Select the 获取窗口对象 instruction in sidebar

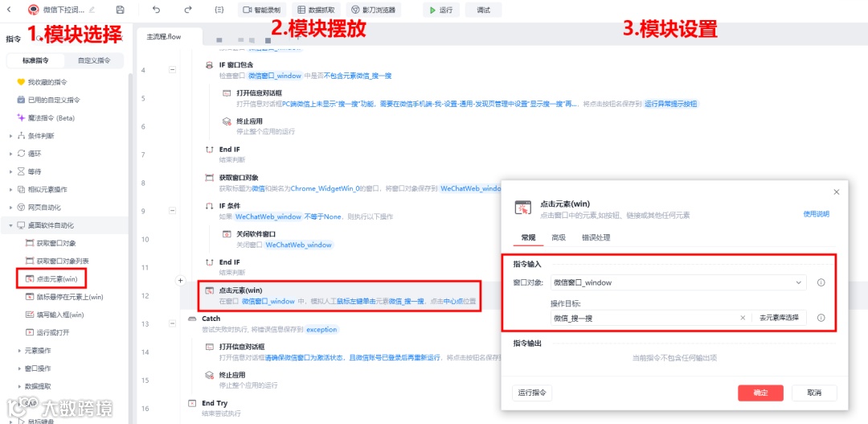click(51, 243)
